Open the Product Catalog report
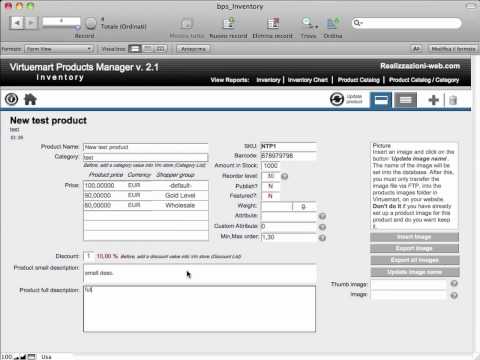Image resolution: width=480 pixels, height=360 pixels. 359,80
